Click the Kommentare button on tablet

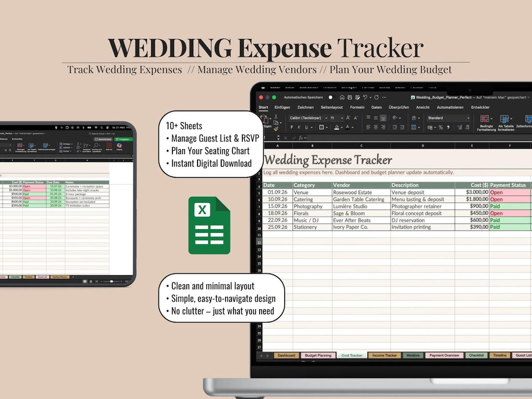pyautogui.click(x=103, y=139)
